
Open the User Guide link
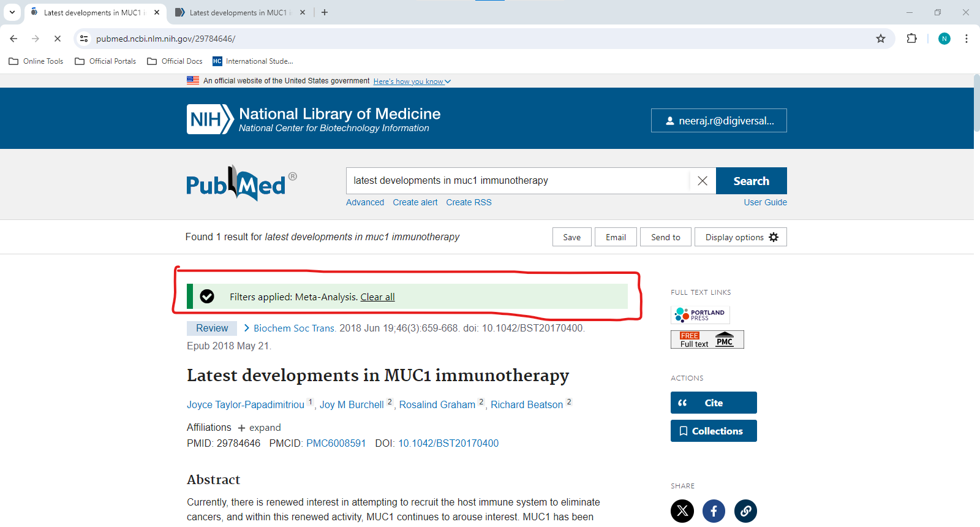coord(765,202)
